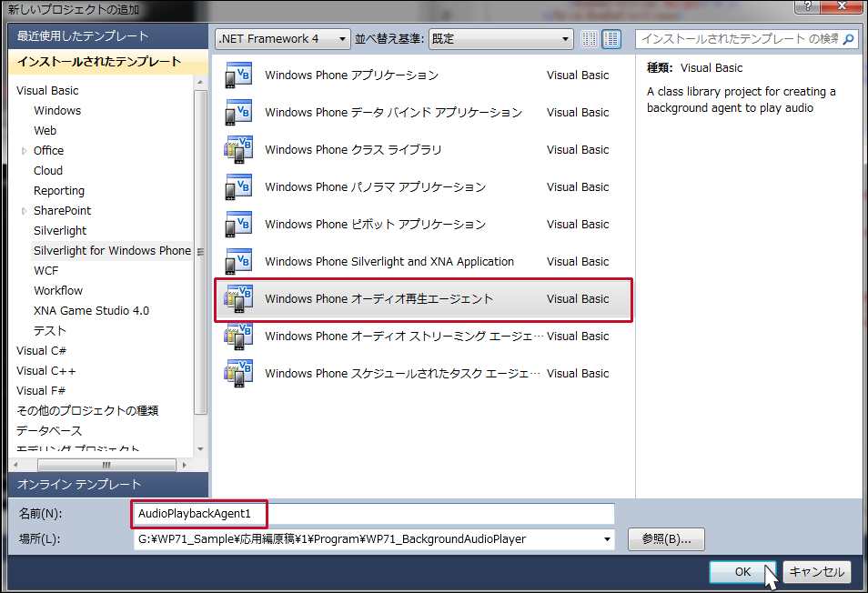Select Visual Basic in template tree
This screenshot has width=868, height=593.
[47, 91]
